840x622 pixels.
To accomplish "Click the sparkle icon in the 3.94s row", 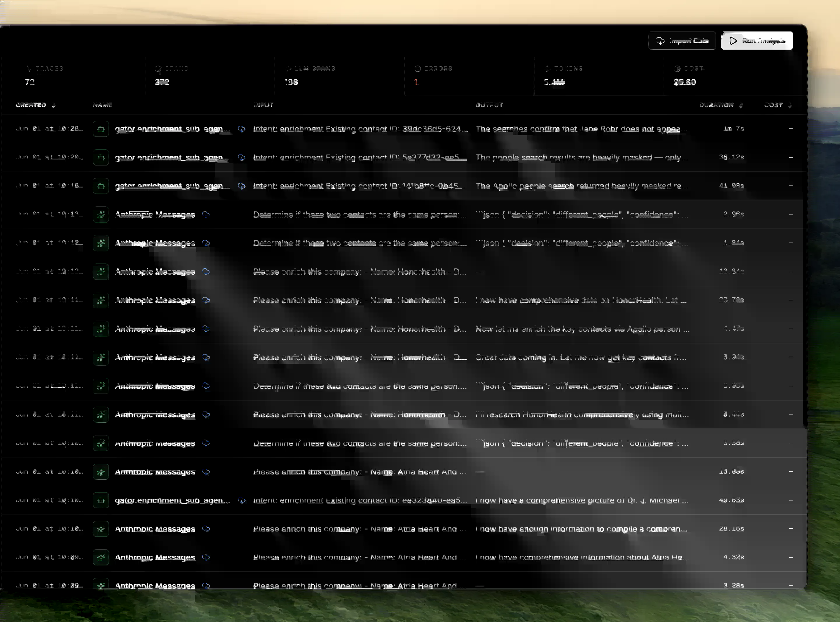I will (101, 358).
